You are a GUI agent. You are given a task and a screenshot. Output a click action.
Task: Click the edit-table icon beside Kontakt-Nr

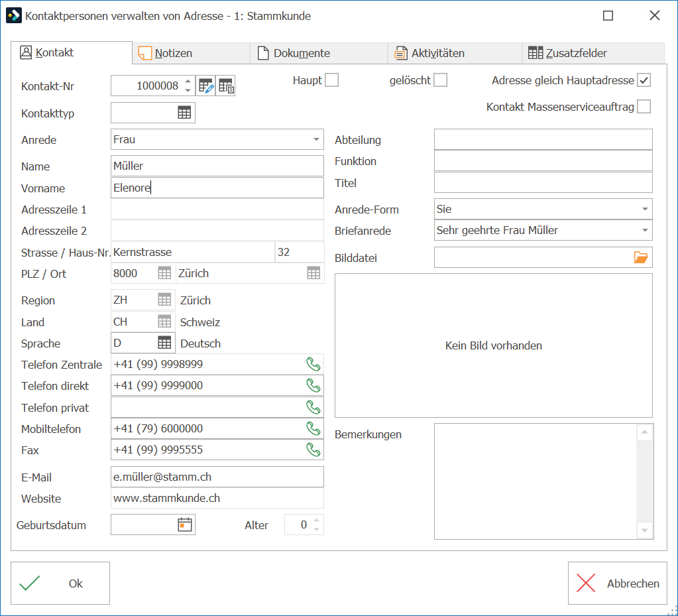coord(206,86)
